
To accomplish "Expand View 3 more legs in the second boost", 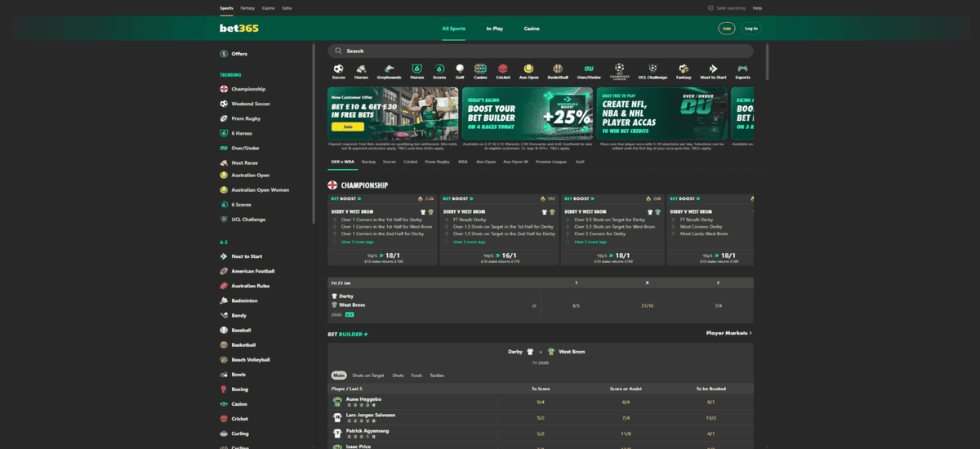I will [469, 242].
